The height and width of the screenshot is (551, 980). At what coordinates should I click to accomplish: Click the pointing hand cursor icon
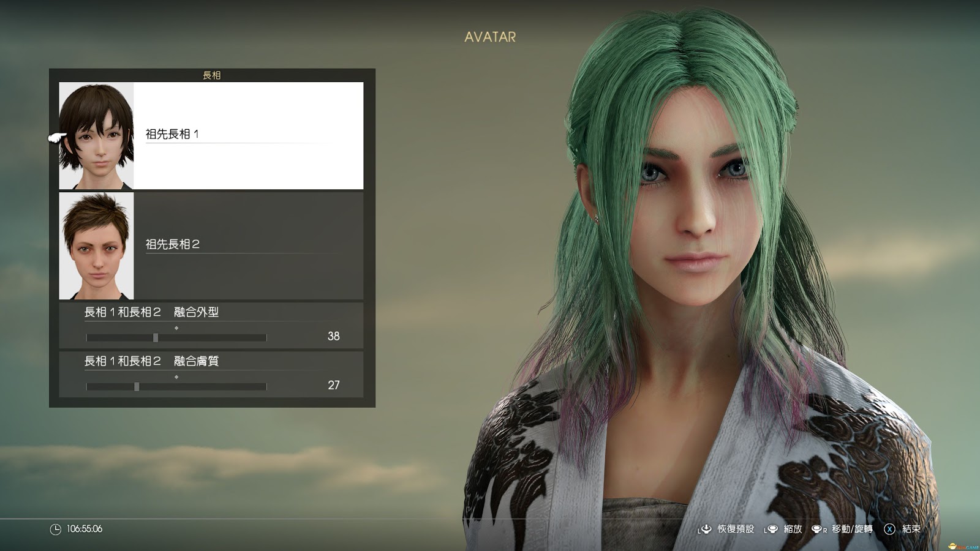58,138
